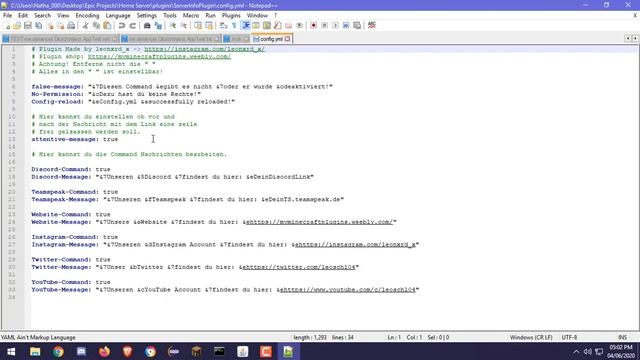
Task: Print the current document
Action: coord(71,25)
